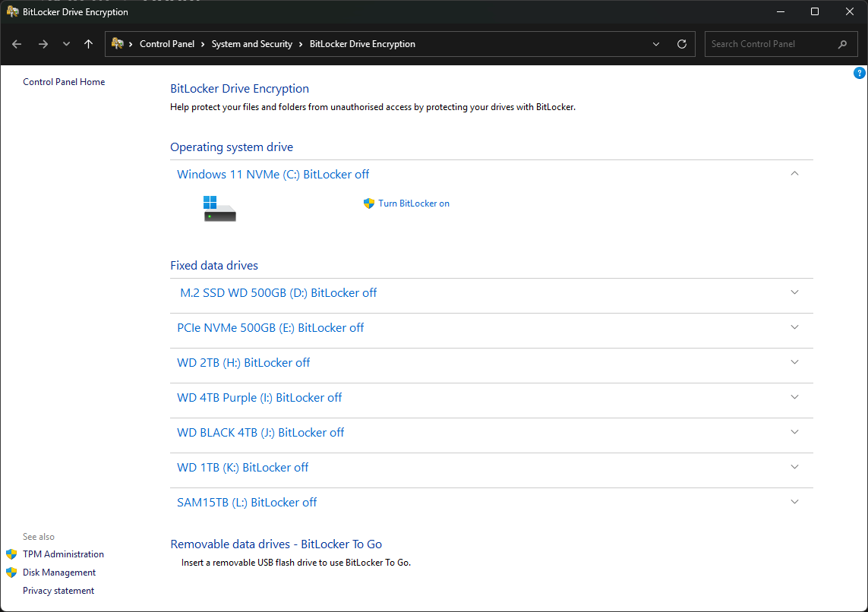This screenshot has width=868, height=612.
Task: Expand the SAM15TB (L:) drive row
Action: tap(794, 502)
